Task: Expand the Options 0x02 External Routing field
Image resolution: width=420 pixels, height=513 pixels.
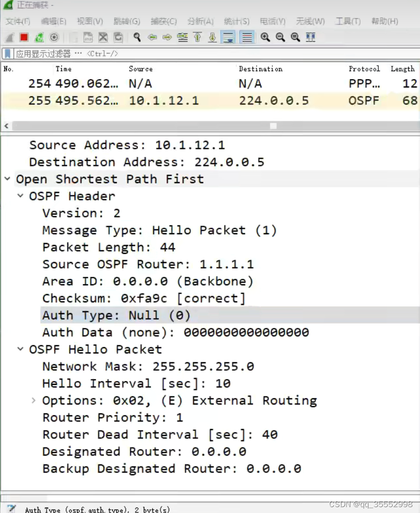Action: [x=33, y=400]
